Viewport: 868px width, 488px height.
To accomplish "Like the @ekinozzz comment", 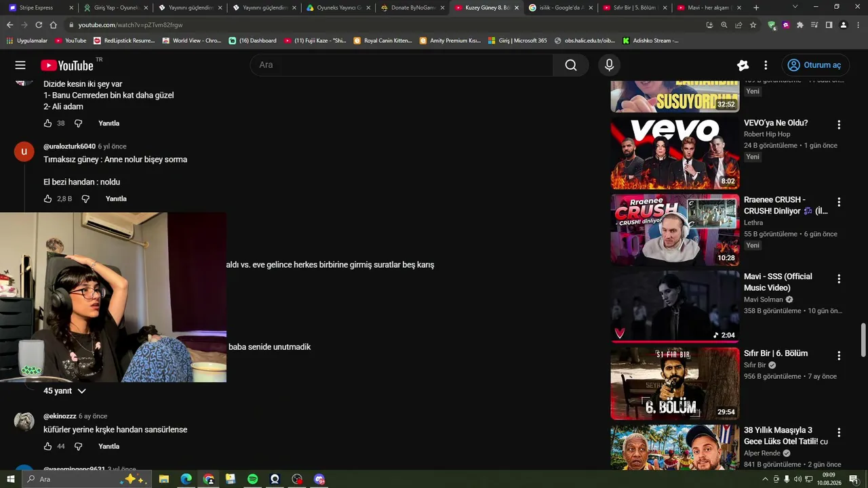I will pyautogui.click(x=47, y=446).
